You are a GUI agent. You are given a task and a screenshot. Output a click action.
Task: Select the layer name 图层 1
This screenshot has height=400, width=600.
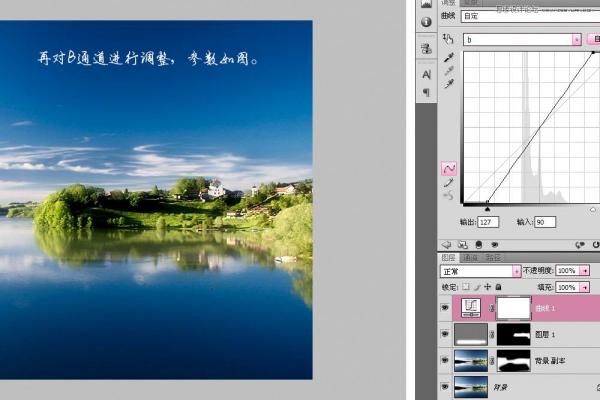pos(545,335)
